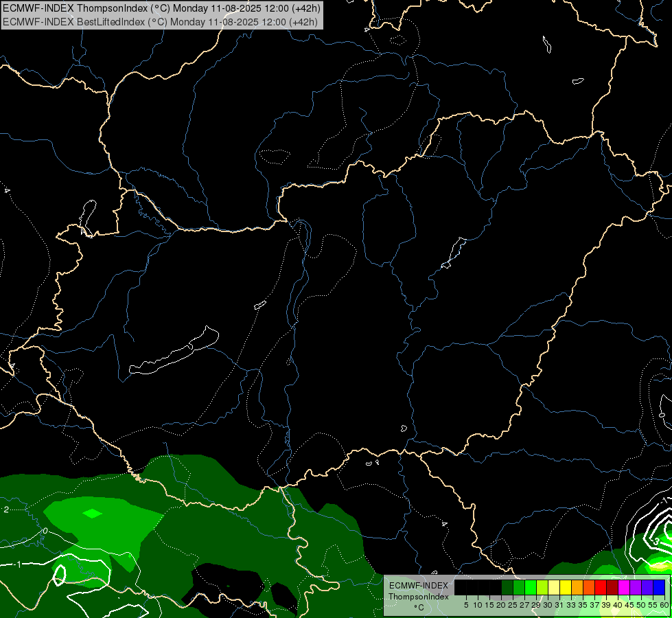Choose the orange-red 35–37 legend swatch
This screenshot has height=618, width=672.
click(x=589, y=587)
